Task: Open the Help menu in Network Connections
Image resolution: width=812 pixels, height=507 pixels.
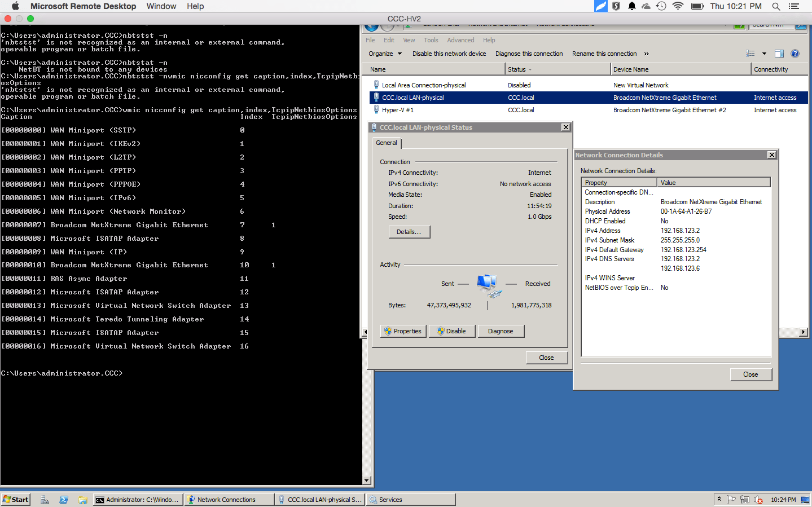Action: tap(489, 40)
